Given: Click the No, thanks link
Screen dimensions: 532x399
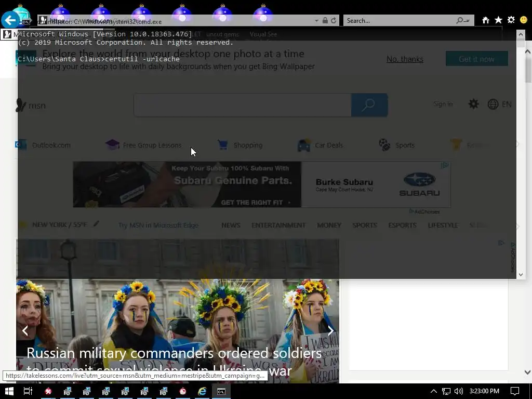Looking at the screenshot, I should (x=405, y=59).
